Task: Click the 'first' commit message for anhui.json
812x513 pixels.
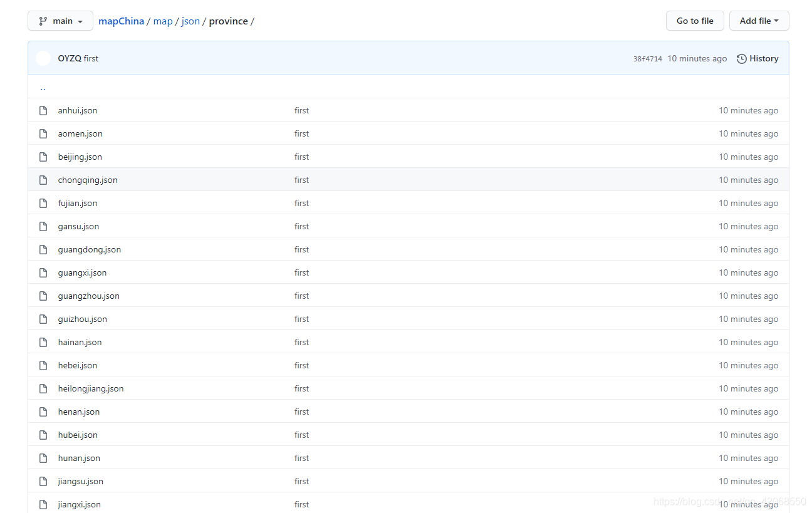Action: 302,110
